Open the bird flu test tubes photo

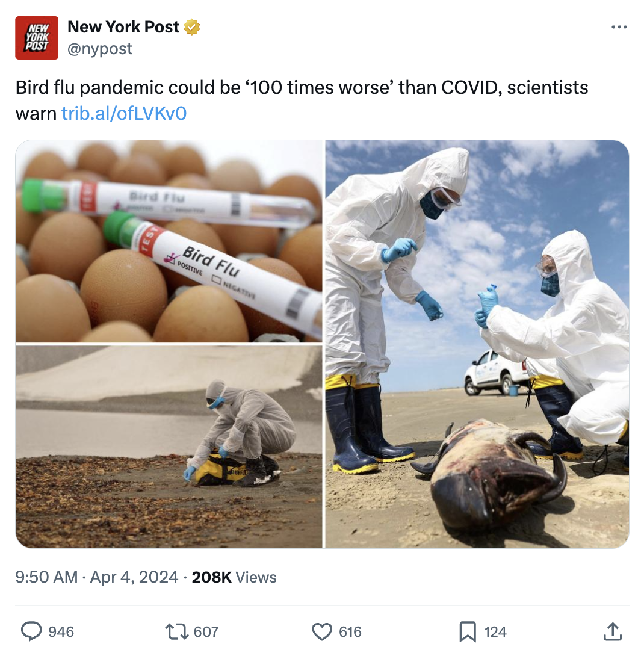tap(169, 241)
